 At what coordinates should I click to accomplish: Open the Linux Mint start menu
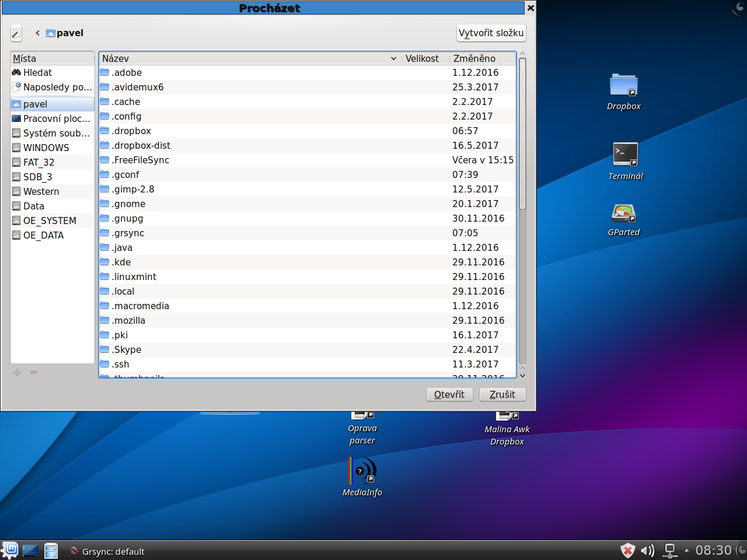point(10,550)
